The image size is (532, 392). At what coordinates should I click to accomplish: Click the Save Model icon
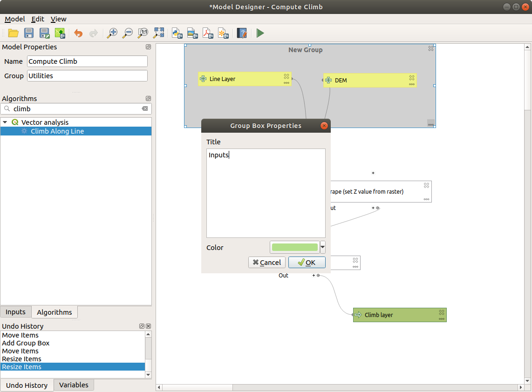pyautogui.click(x=29, y=33)
